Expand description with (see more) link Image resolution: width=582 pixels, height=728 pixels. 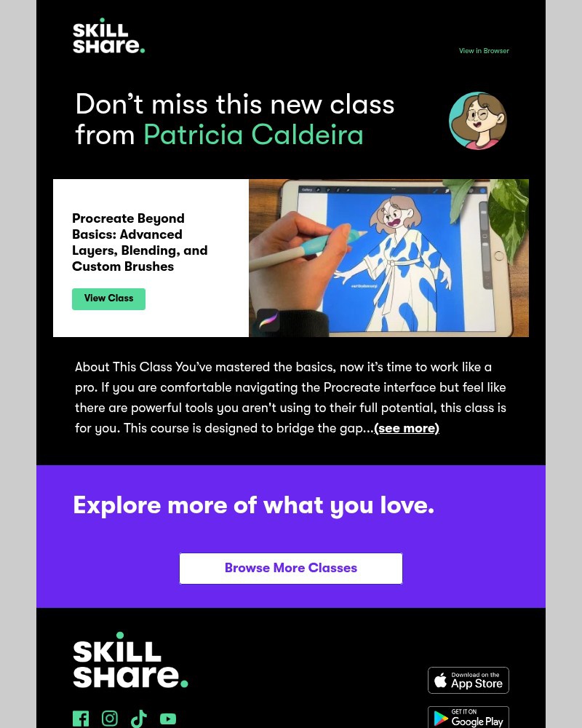point(407,428)
